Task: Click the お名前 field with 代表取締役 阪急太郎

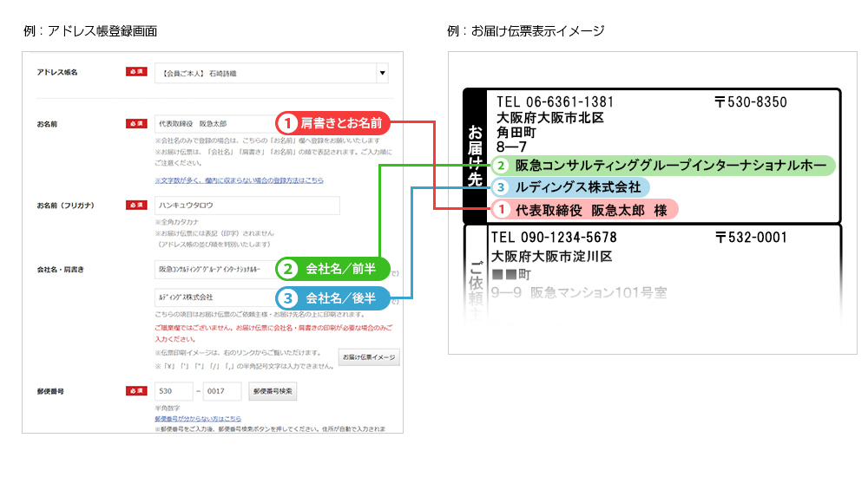Action: pos(216,123)
